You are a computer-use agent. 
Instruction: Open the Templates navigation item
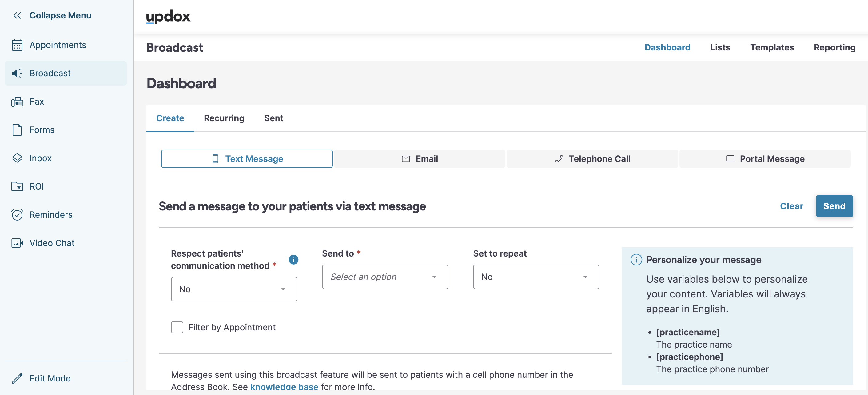pos(772,47)
